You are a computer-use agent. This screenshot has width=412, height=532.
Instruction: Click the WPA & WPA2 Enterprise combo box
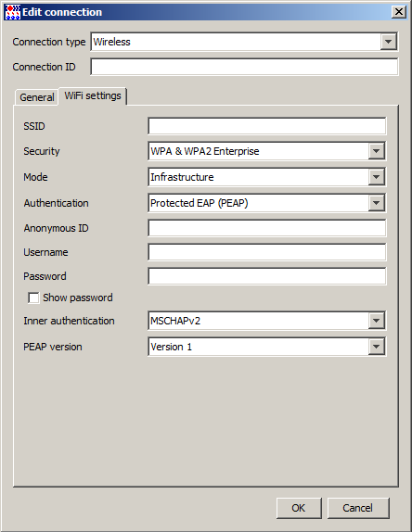[267, 151]
